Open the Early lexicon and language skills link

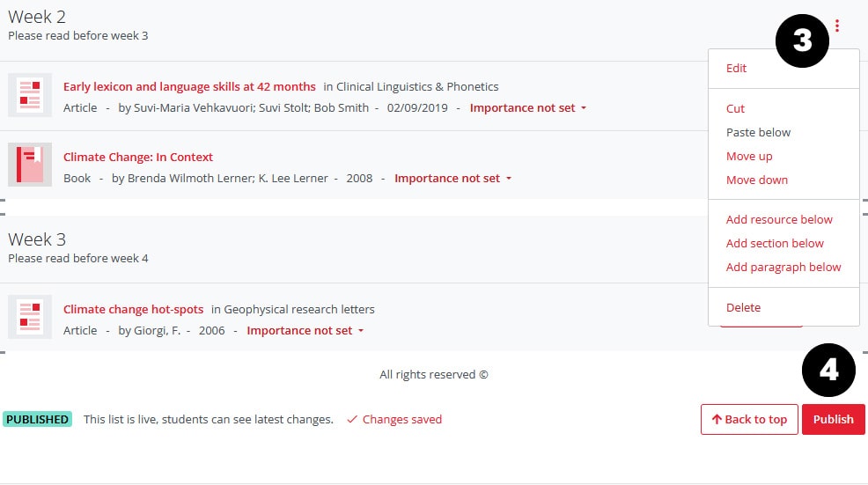click(189, 87)
